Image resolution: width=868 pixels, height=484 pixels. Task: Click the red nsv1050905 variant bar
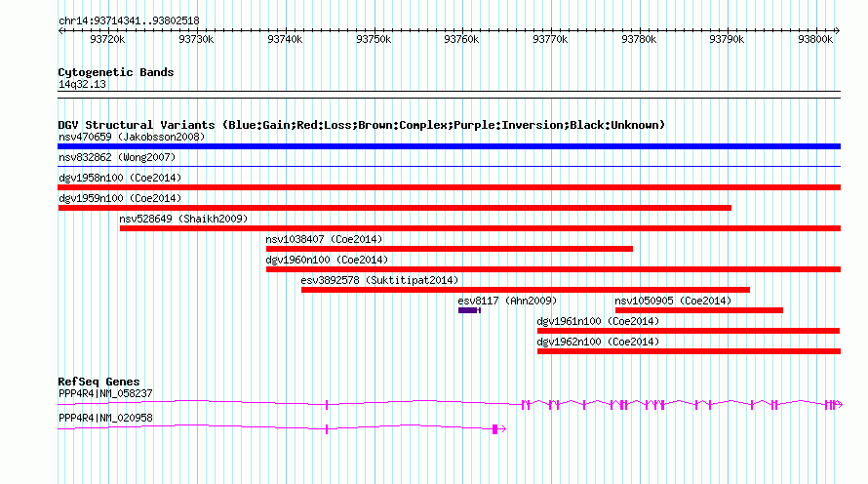coord(699,310)
